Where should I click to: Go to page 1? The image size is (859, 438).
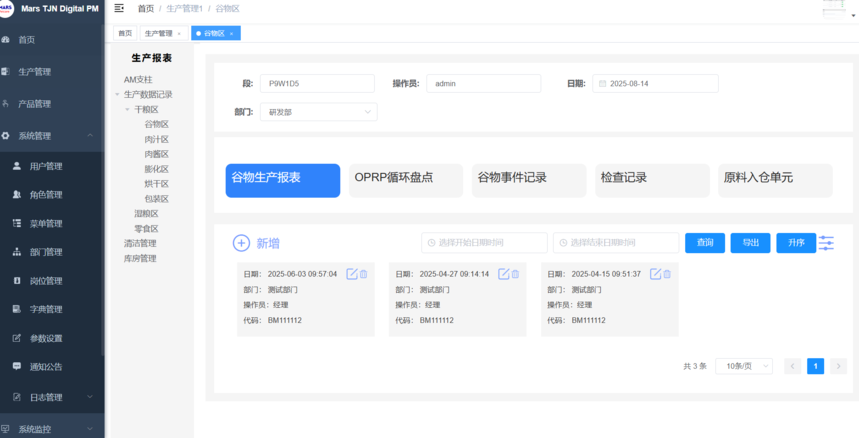tap(815, 366)
